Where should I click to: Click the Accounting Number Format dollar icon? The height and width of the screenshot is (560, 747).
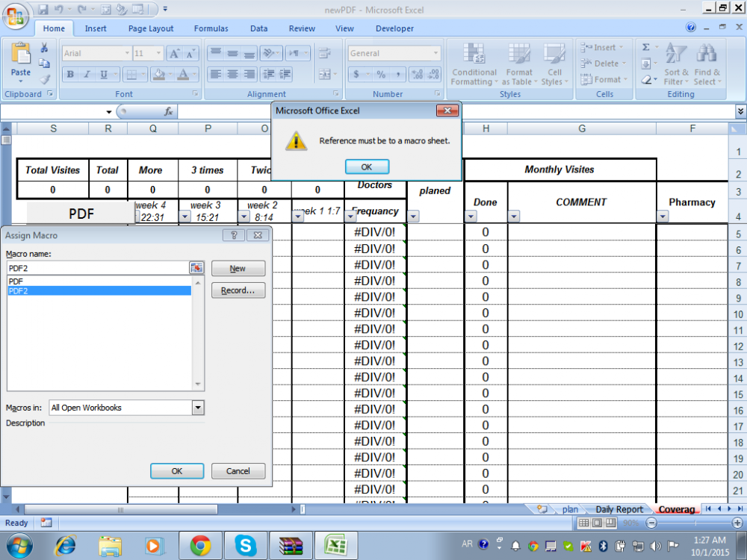[x=356, y=74]
